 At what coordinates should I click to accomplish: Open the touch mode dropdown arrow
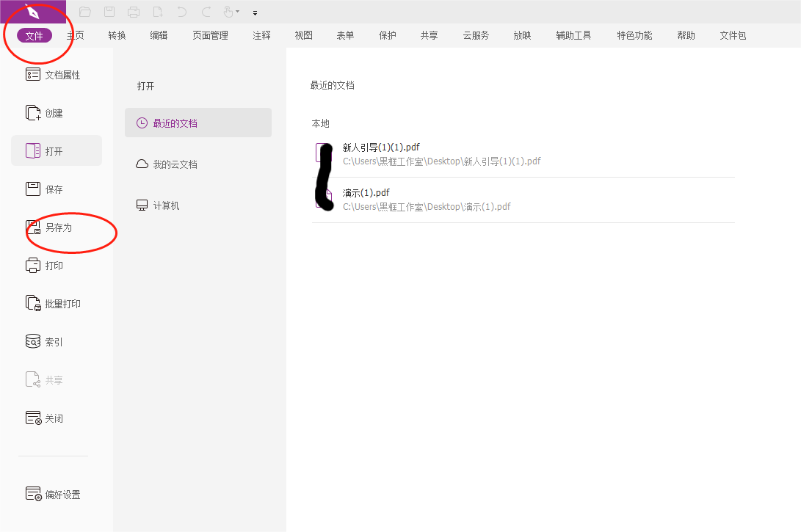pos(237,12)
